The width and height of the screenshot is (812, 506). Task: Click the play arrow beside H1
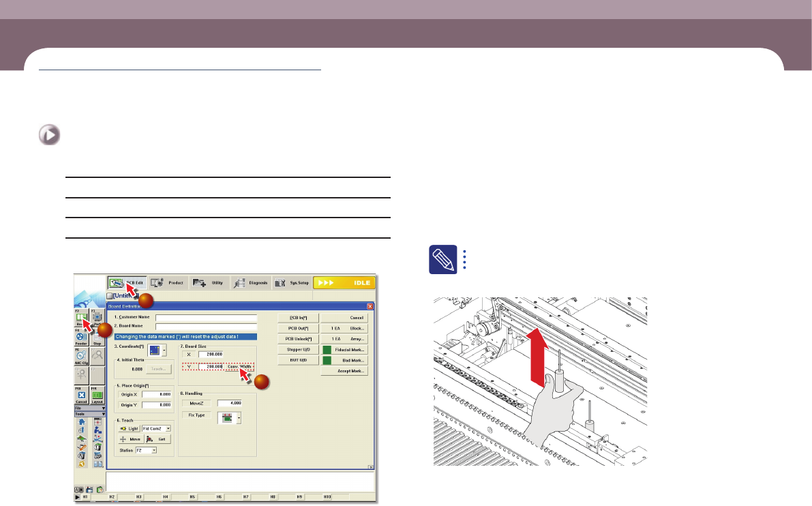(x=78, y=496)
